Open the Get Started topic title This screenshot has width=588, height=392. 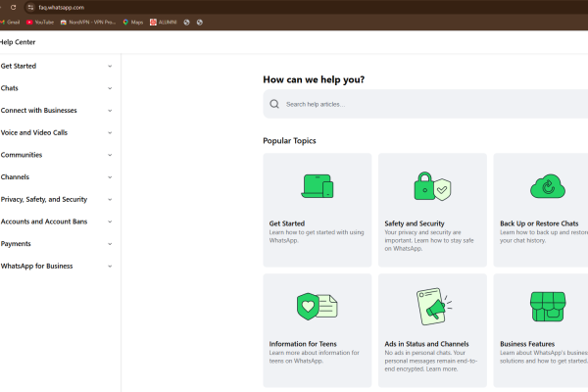pos(287,223)
